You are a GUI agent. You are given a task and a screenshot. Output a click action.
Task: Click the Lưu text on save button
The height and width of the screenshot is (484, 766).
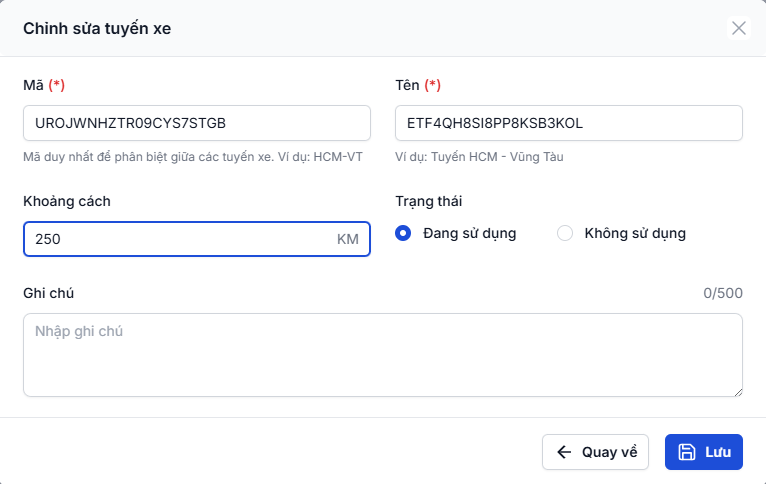(718, 452)
